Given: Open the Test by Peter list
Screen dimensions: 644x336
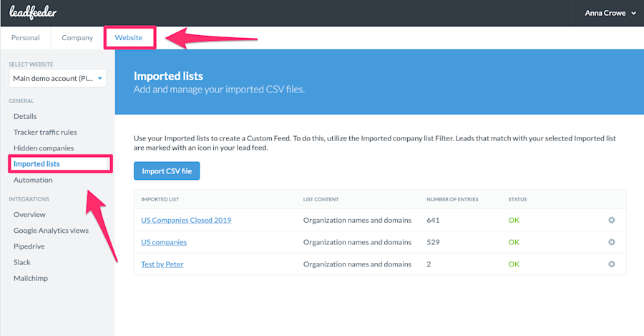Looking at the screenshot, I should coord(162,264).
